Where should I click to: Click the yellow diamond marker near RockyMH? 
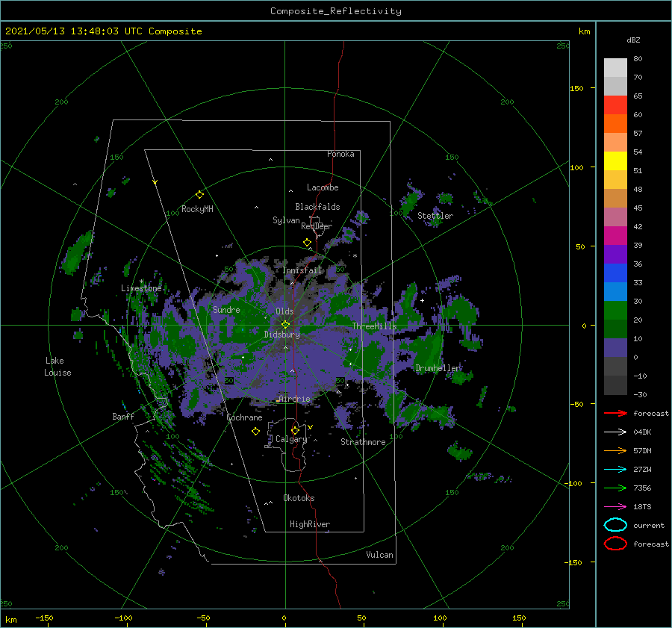tap(199, 195)
